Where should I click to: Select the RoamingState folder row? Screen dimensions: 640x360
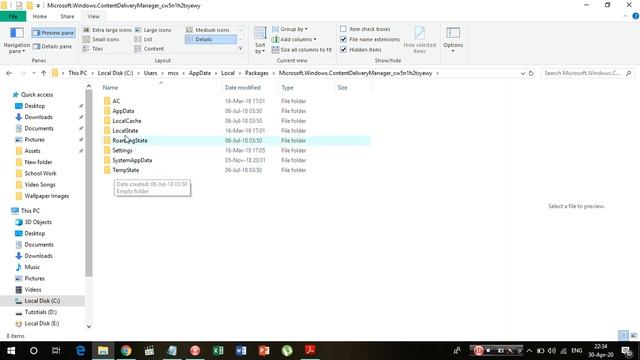236,140
